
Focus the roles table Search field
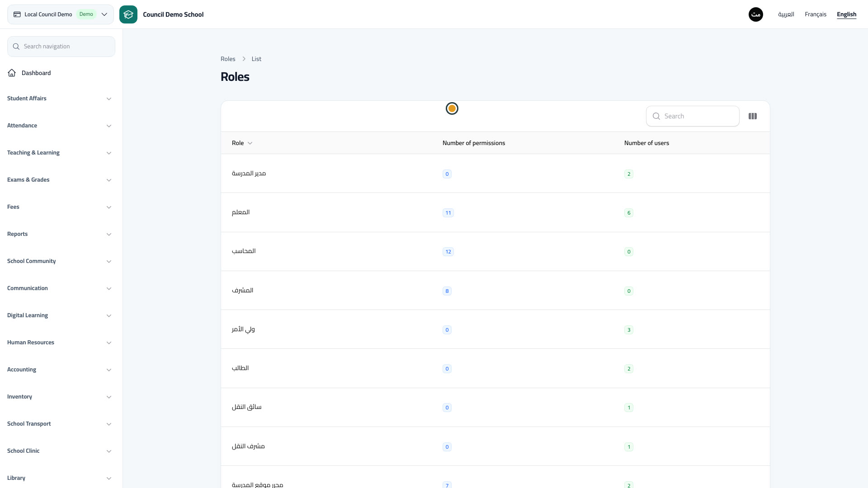pyautogui.click(x=693, y=116)
